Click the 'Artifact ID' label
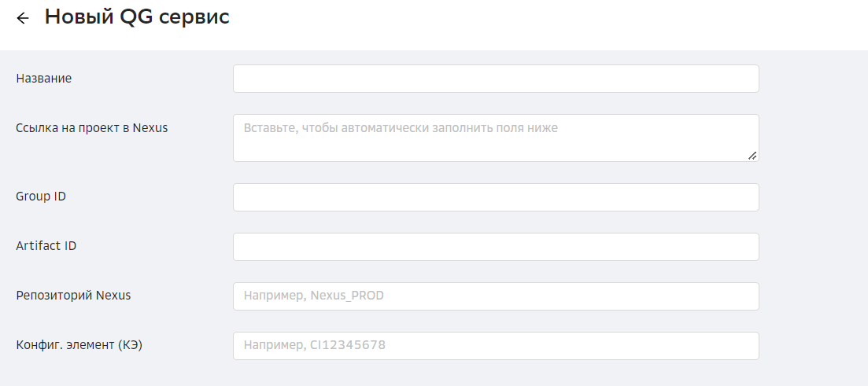This screenshot has width=868, height=386. [46, 246]
